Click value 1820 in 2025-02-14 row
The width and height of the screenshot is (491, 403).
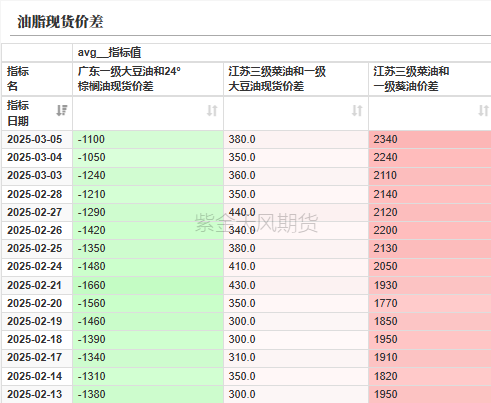pyautogui.click(x=385, y=376)
